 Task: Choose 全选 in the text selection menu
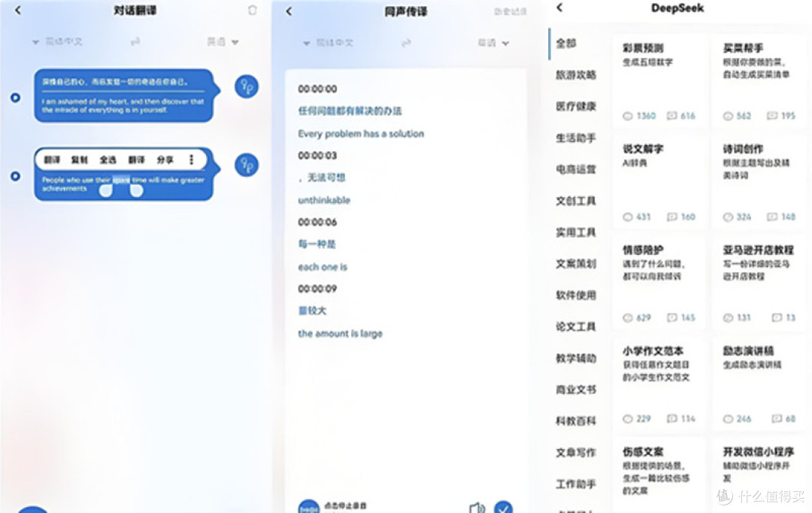[108, 159]
